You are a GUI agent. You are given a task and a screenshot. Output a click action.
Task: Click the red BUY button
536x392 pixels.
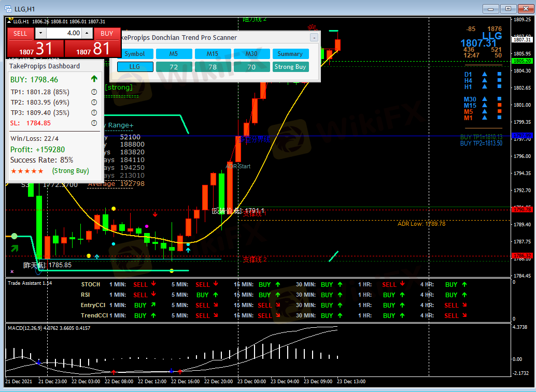coord(107,34)
